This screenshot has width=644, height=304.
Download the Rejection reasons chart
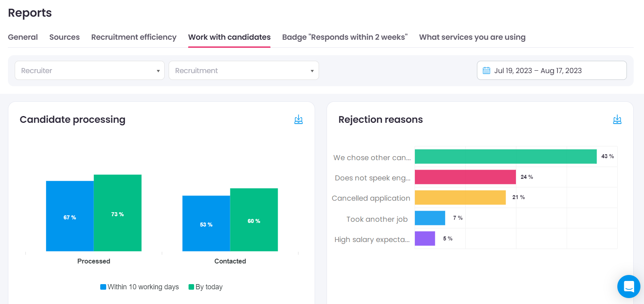click(x=617, y=120)
